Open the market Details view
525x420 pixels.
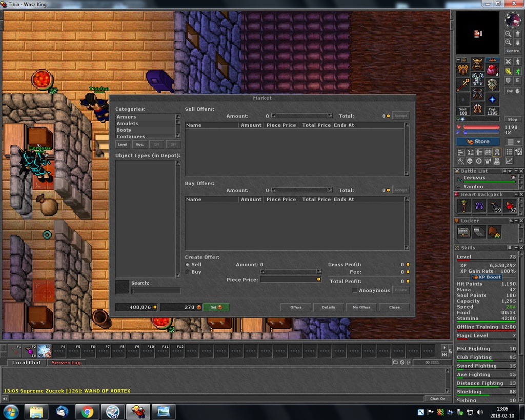[329, 307]
